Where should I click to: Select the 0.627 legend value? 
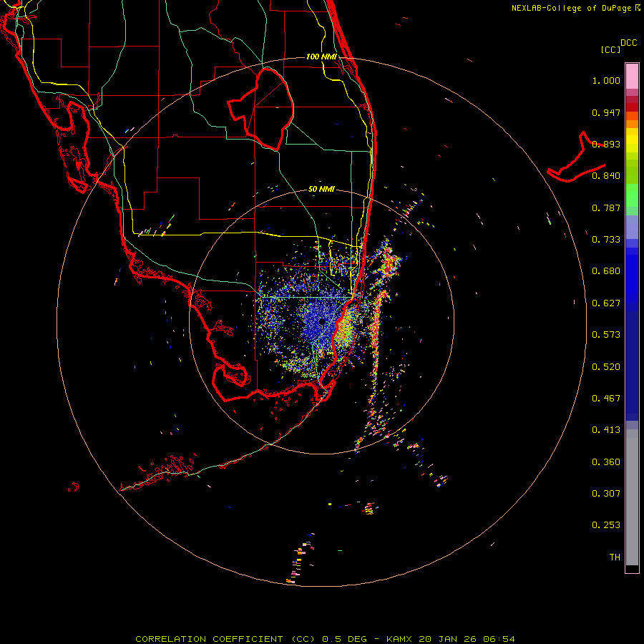pos(606,303)
